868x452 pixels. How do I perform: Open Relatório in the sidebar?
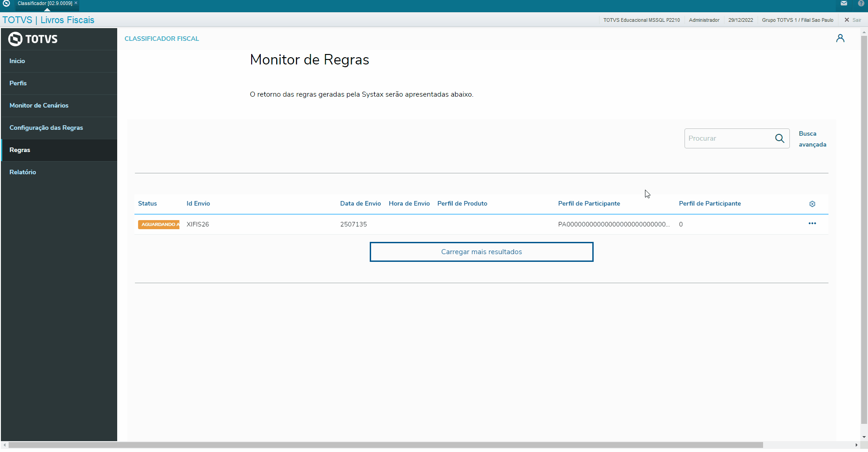59,172
